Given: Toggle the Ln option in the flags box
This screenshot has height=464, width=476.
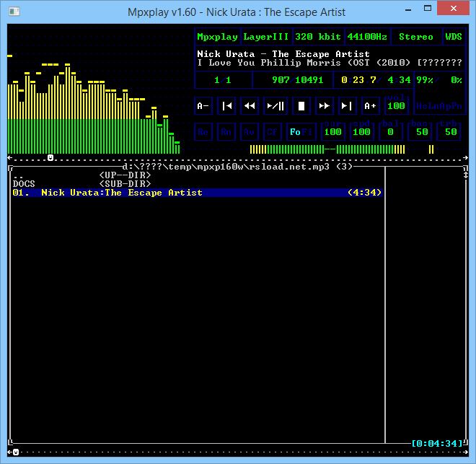Looking at the screenshot, I should [433, 106].
